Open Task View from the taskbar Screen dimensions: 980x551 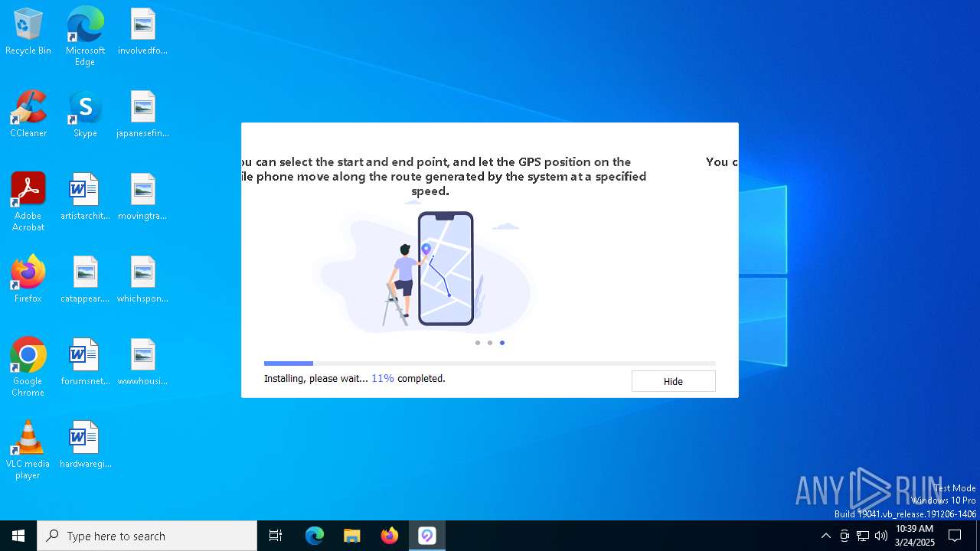(276, 536)
